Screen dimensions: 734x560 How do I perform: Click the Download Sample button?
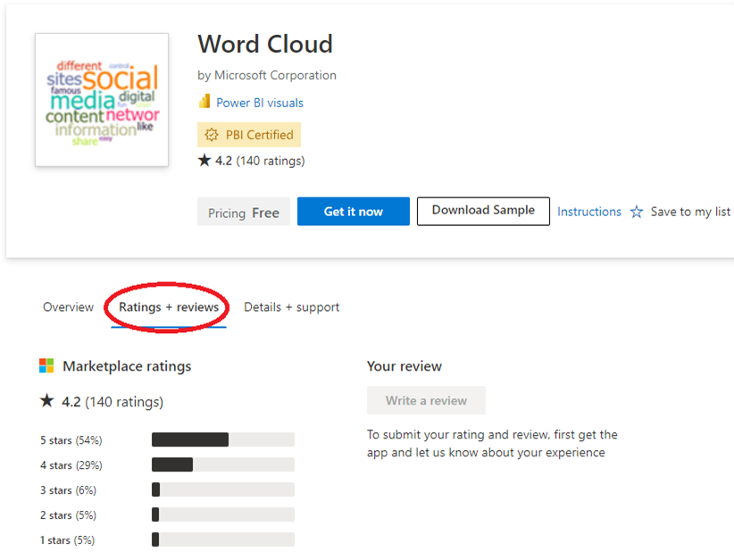pyautogui.click(x=483, y=211)
